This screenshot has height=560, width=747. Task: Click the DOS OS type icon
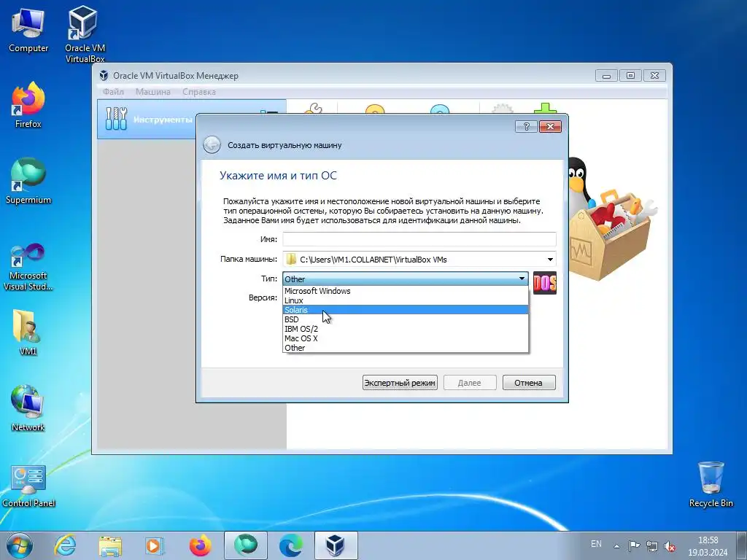pyautogui.click(x=544, y=283)
